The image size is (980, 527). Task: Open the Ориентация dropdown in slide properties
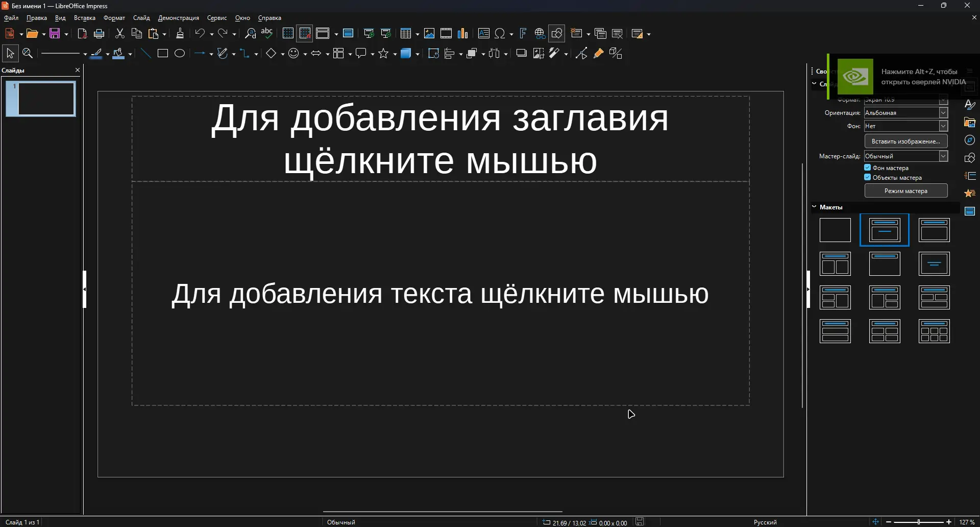coord(944,113)
